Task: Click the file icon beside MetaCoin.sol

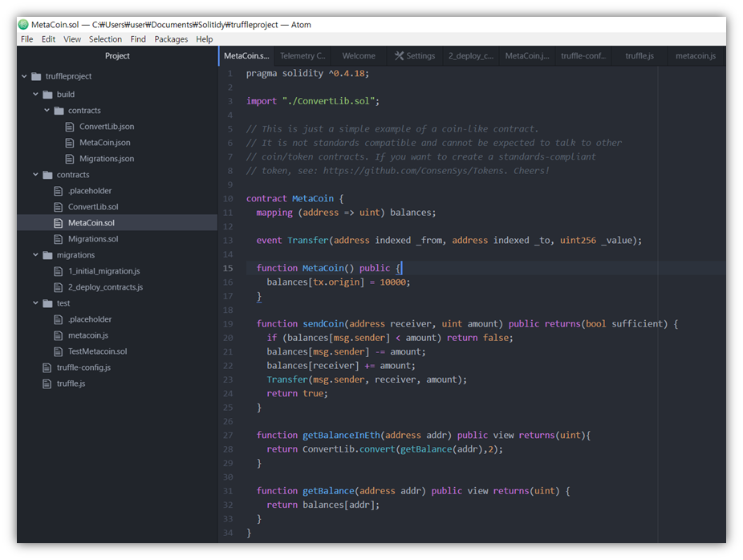Action: pos(59,223)
